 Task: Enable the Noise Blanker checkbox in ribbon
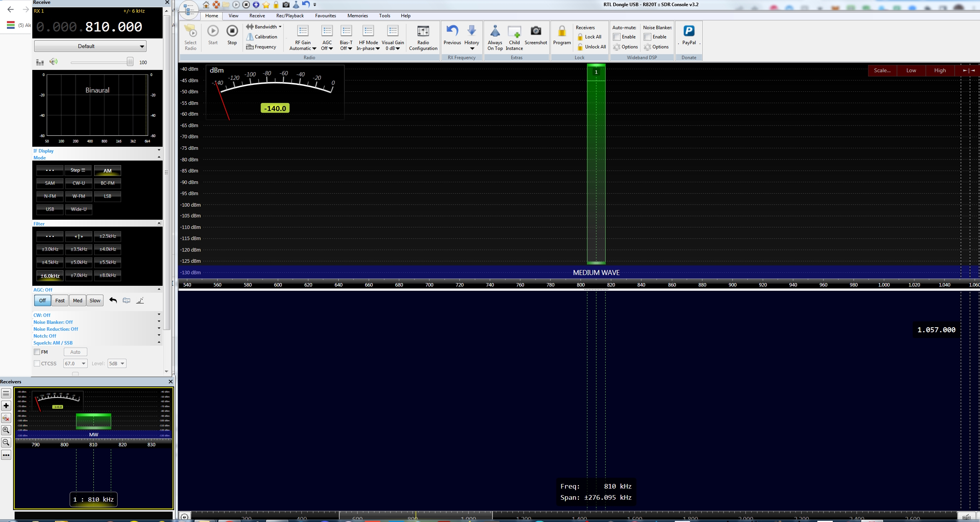pos(647,37)
